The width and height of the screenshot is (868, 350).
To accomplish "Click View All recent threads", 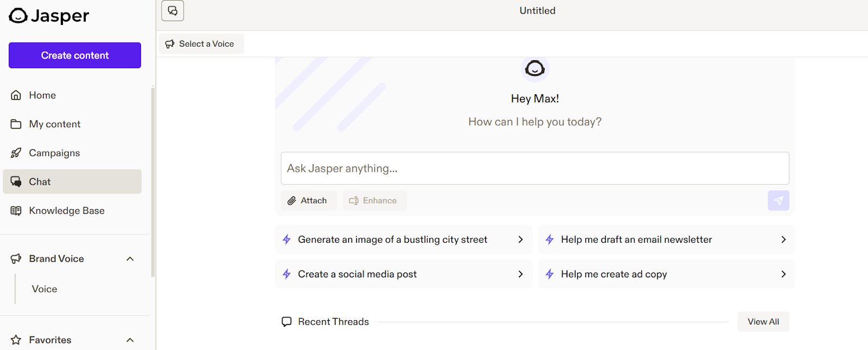I will 763,322.
